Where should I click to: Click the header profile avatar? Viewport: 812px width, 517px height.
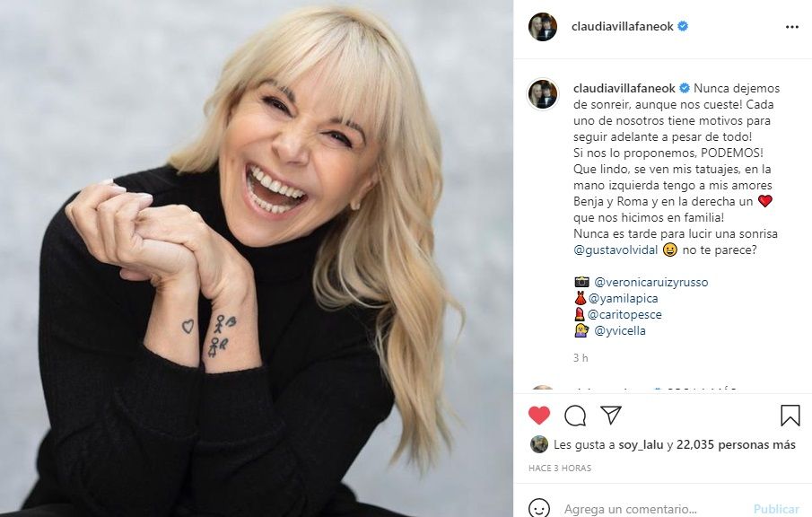coord(543,27)
